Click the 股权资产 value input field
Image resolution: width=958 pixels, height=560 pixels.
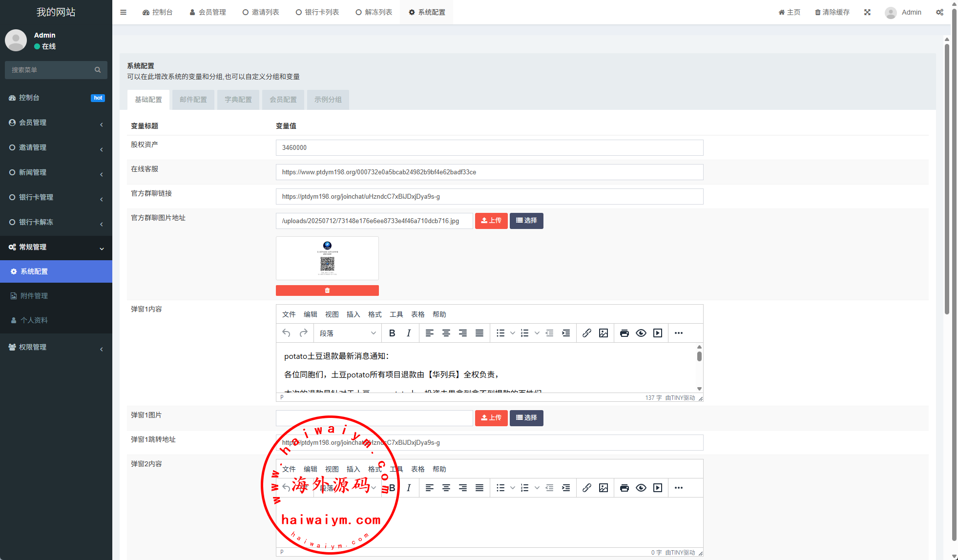489,147
